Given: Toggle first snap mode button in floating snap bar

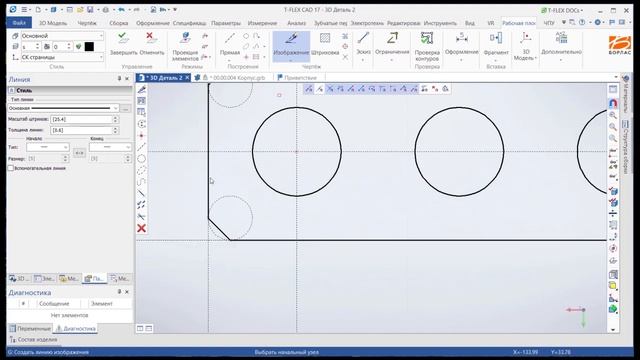Looking at the screenshot, I should [309, 89].
